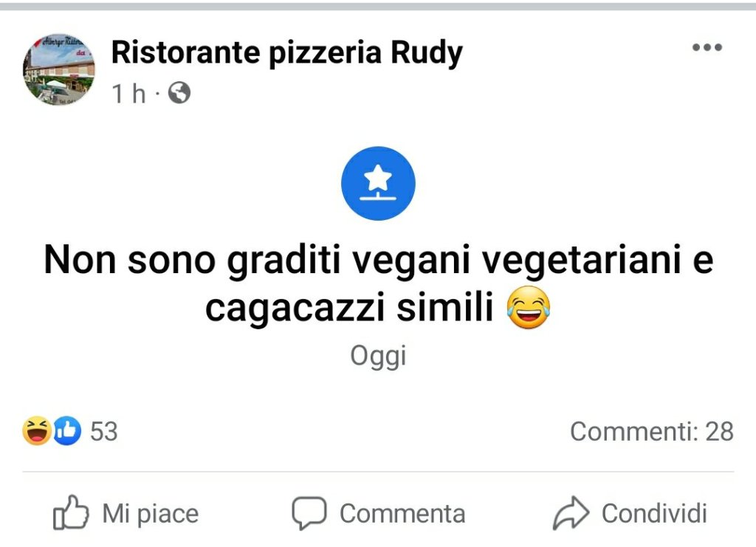Screen dimensions: 756x547
Task: Click the blue thumbs-up reaction icon
Action: (x=66, y=431)
